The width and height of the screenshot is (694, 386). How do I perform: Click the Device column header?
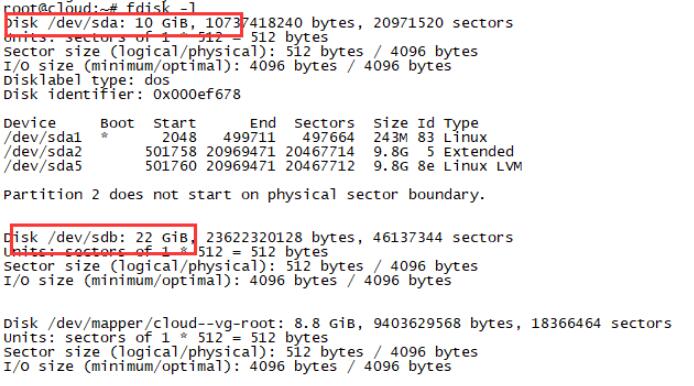[30, 123]
